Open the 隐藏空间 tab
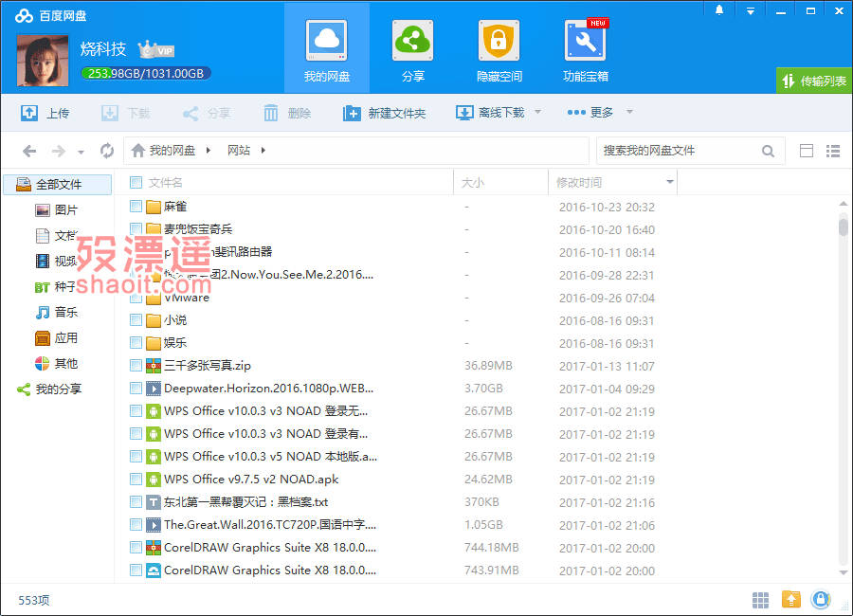This screenshot has width=853, height=616. point(499,49)
